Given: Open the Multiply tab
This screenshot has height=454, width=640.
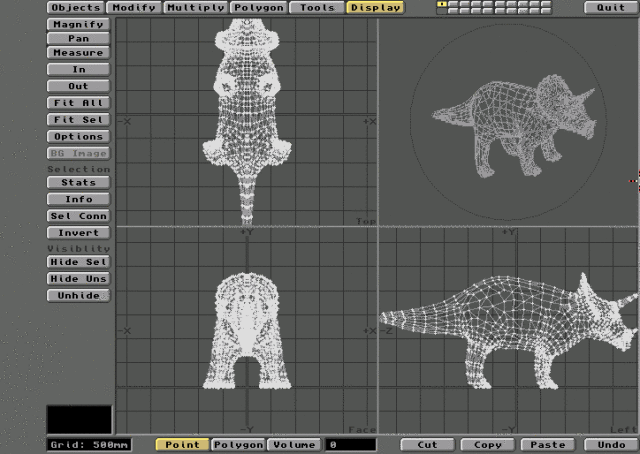Looking at the screenshot, I should click(x=195, y=7).
